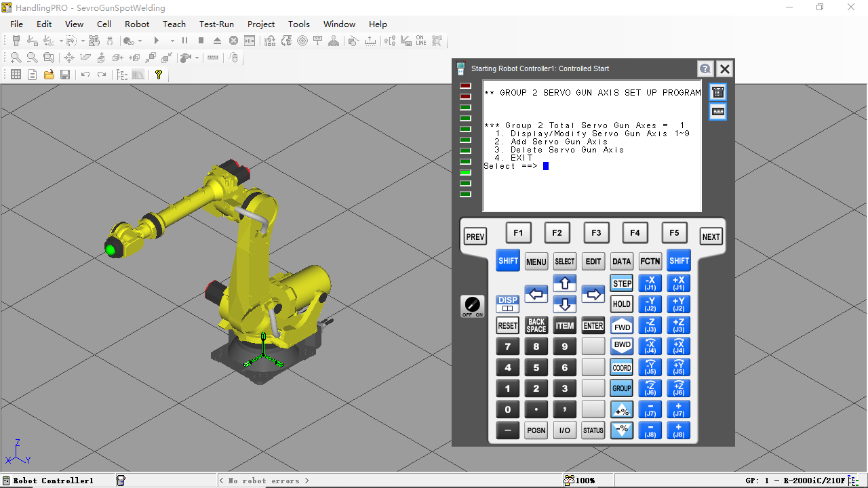This screenshot has width=868, height=488.
Task: Expand the dropdown beside the 2D circle icon
Action: [x=140, y=41]
